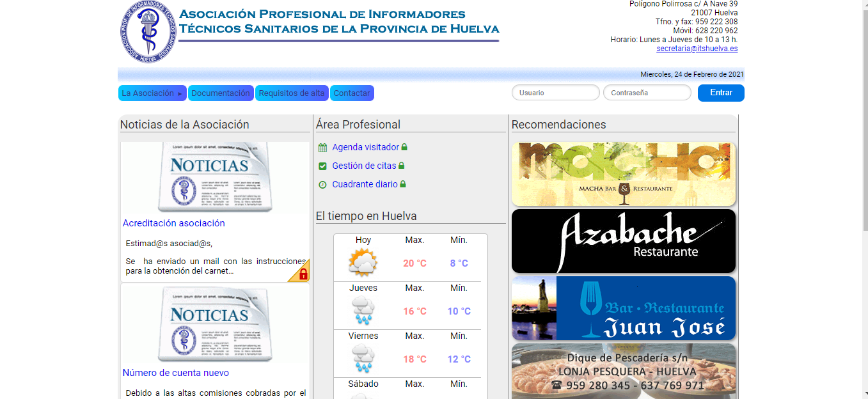868x399 pixels.
Task: Click Viernes max temperature 18 °C
Action: click(x=414, y=359)
